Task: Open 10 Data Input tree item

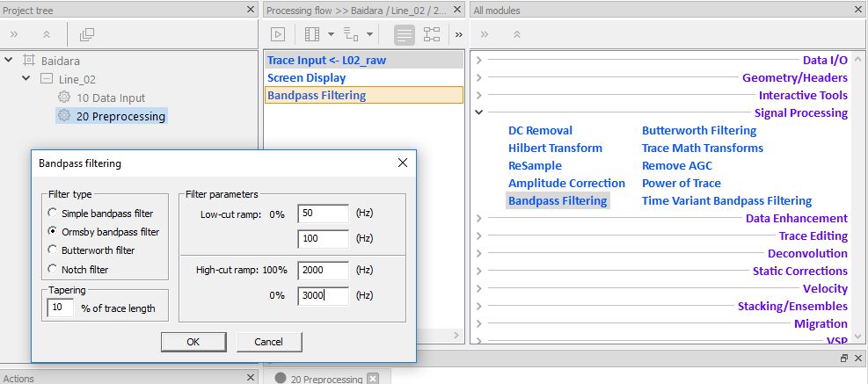Action: [110, 98]
